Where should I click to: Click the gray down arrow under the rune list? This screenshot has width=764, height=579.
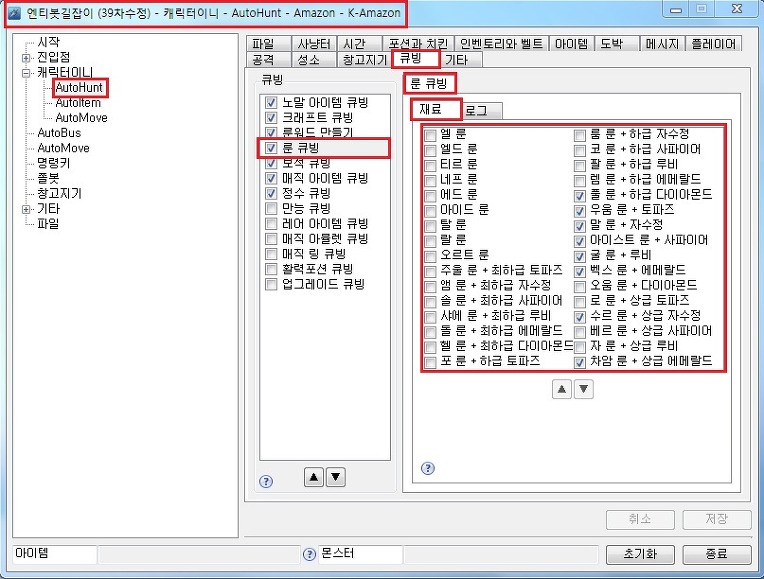click(x=584, y=389)
